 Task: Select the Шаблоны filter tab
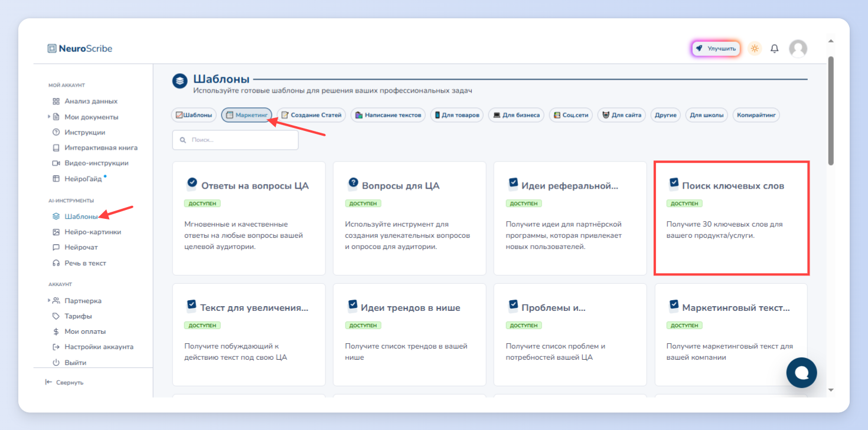(194, 115)
